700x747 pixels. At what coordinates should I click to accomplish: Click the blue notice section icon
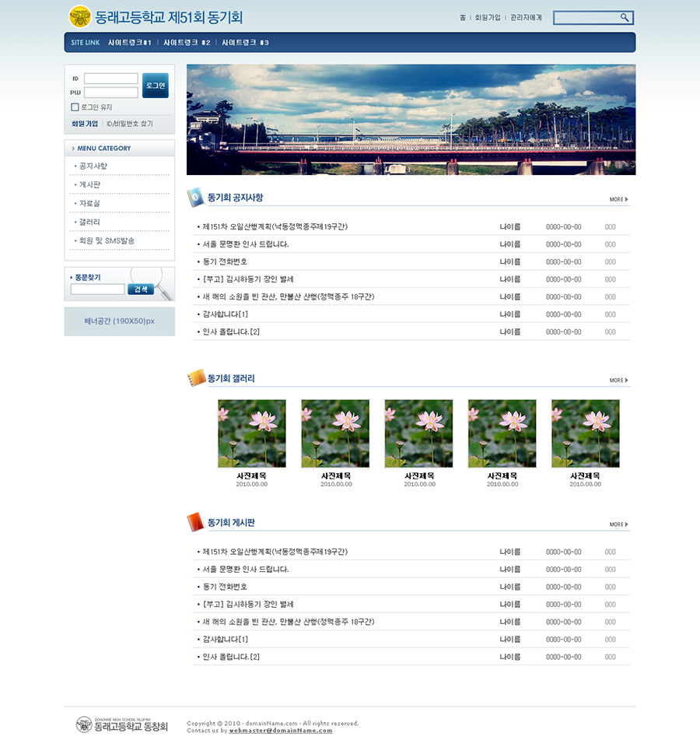[195, 198]
